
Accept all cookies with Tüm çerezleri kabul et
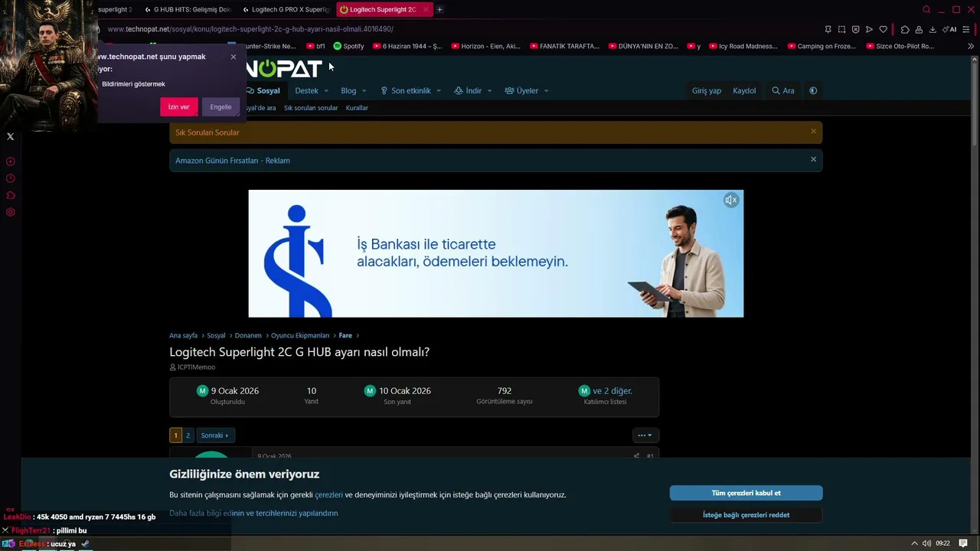pos(746,493)
